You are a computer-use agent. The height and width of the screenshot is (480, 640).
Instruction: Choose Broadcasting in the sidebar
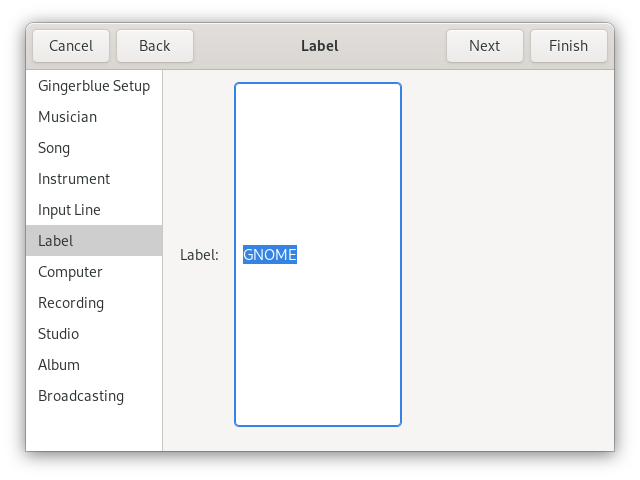(x=81, y=396)
